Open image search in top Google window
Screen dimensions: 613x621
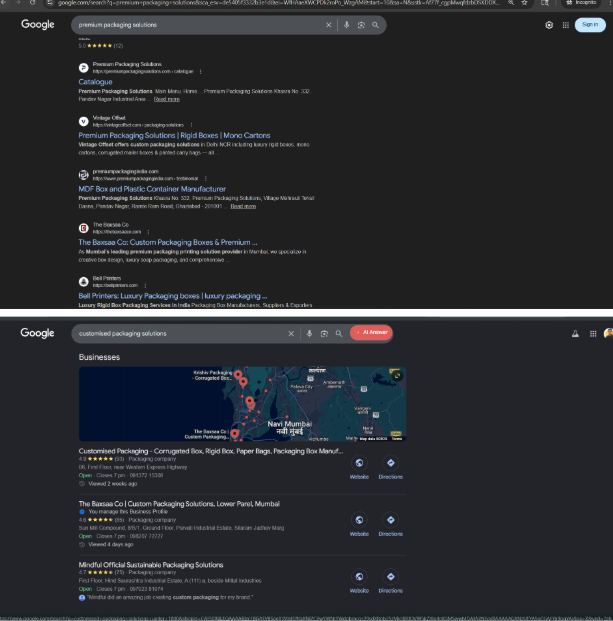[x=361, y=25]
